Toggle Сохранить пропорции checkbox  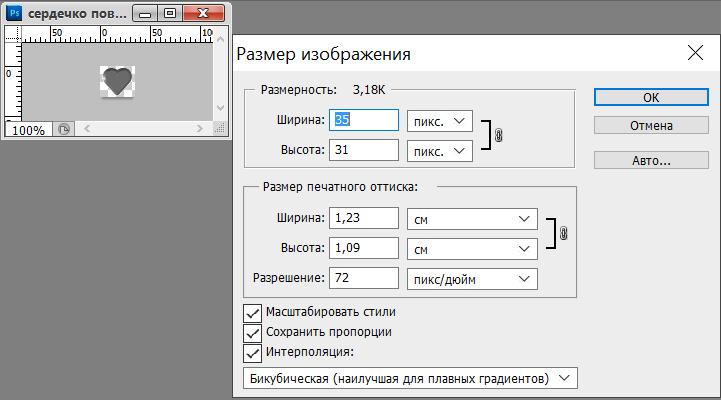click(x=252, y=333)
